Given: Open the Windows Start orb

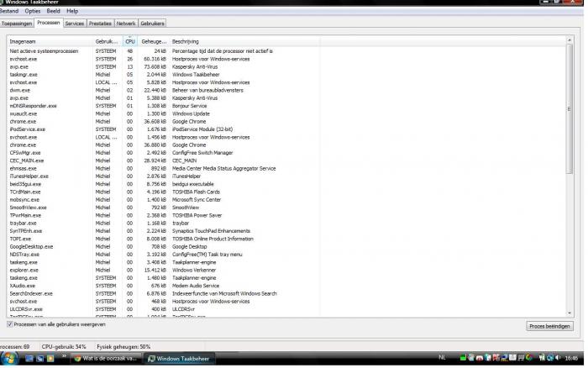Looking at the screenshot, I should (x=8, y=358).
